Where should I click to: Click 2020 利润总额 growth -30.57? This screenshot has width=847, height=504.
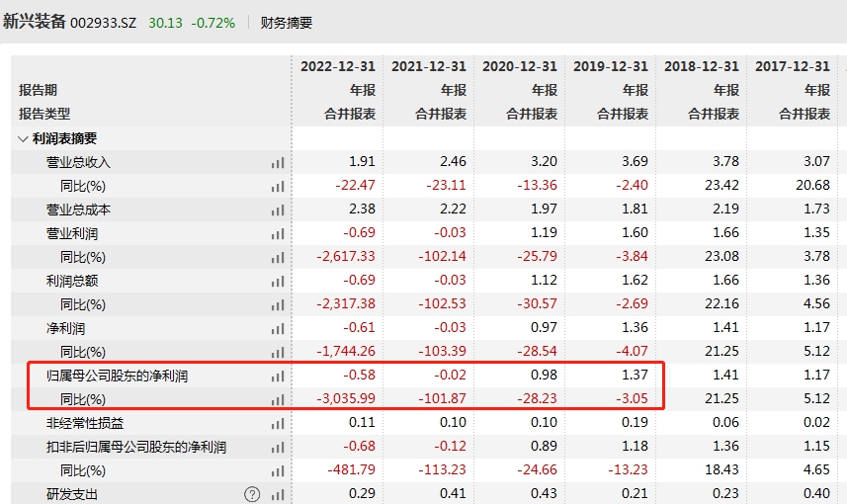(537, 304)
